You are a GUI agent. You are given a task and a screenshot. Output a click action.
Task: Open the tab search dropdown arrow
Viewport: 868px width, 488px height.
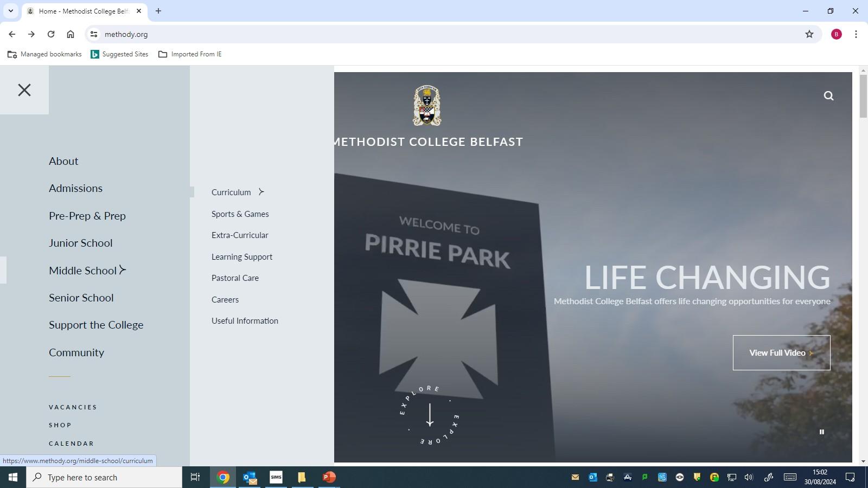pyautogui.click(x=10, y=11)
